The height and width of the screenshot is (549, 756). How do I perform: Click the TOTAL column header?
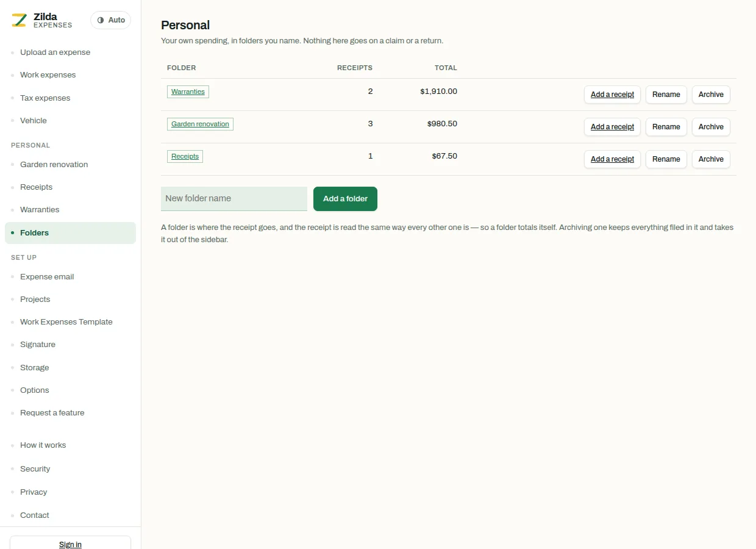point(446,68)
